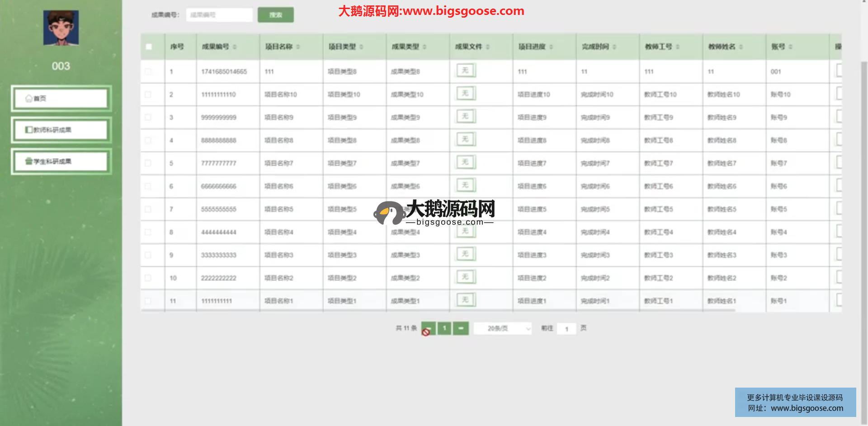Select the checkbox of row 5

coord(148,163)
